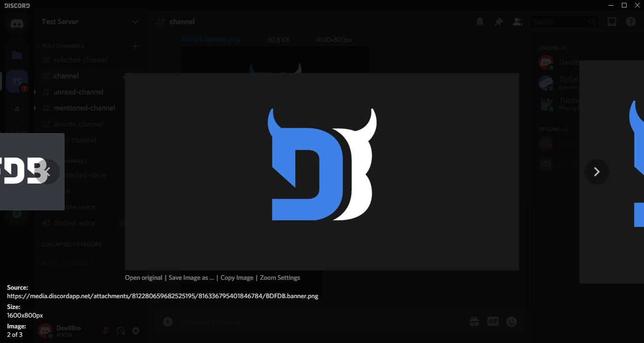
Task: Toggle microphone mute in the user panel
Action: coord(106,331)
